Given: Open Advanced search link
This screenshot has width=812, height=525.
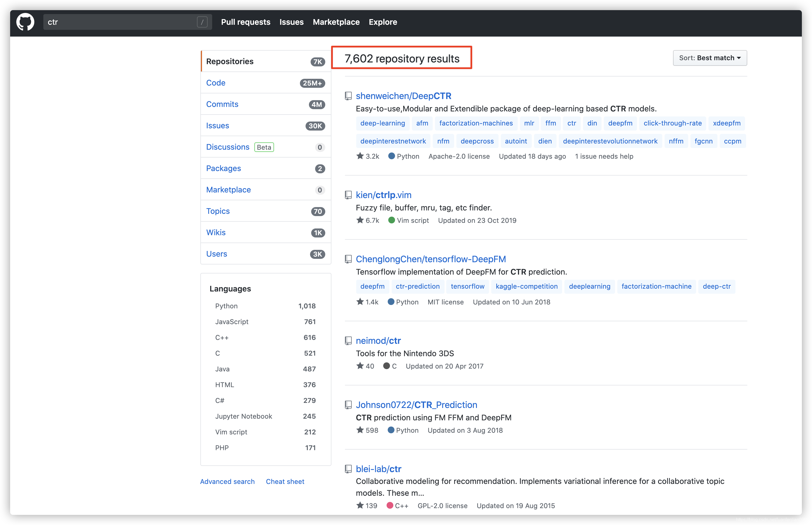Looking at the screenshot, I should coord(227,481).
